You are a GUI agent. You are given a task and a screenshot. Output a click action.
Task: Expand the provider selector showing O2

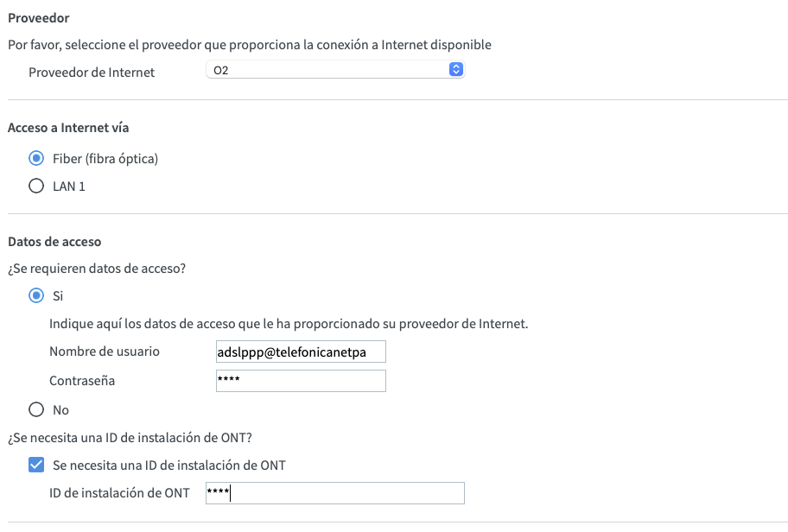(x=337, y=69)
